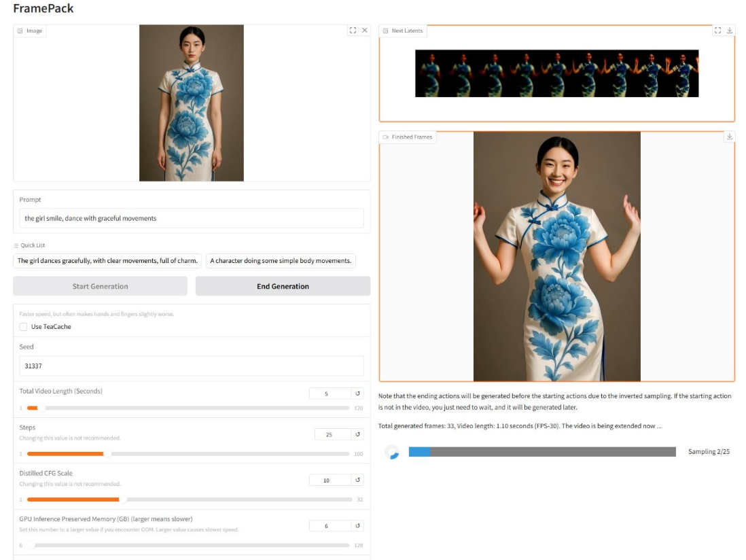Click the Distilled CFG Scale slider handle
Screen dimensions: 746x560
click(x=123, y=500)
